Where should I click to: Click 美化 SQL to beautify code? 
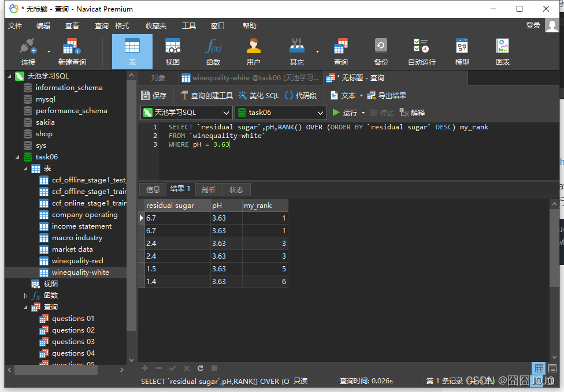pyautogui.click(x=259, y=96)
